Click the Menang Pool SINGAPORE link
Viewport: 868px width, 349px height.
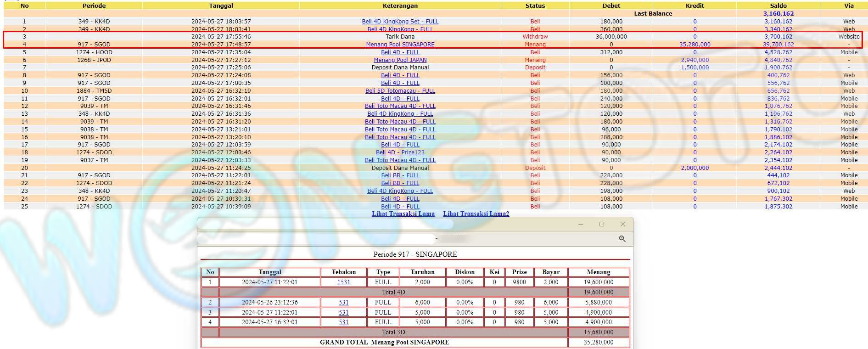tap(400, 45)
